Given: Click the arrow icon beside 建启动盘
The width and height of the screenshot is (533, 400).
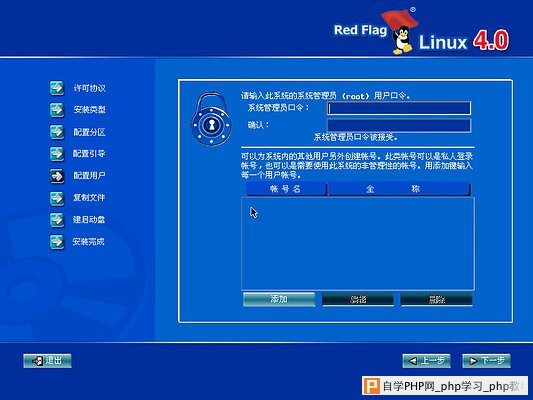Looking at the screenshot, I should click(57, 220).
